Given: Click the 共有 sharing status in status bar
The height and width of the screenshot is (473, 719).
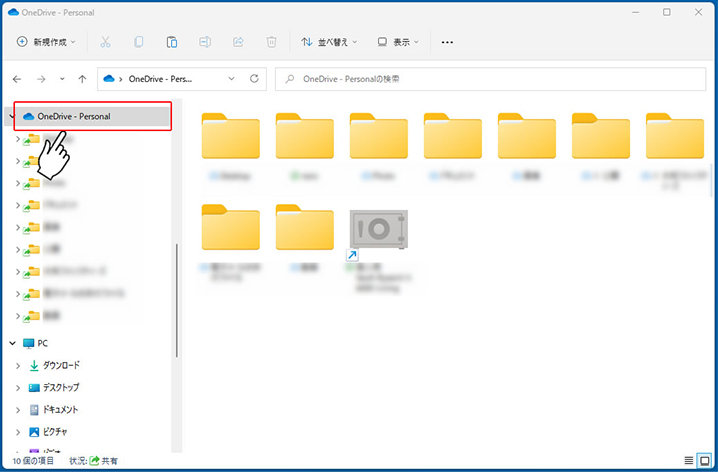Looking at the screenshot, I should point(104,461).
